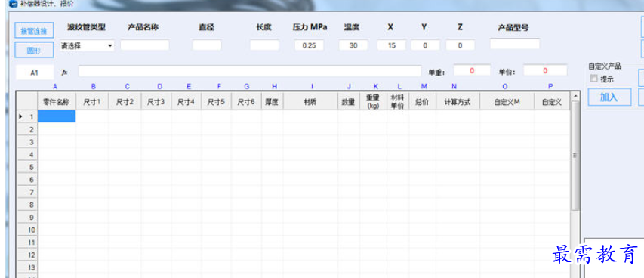Click the column letter N above 计算方式

pos(454,86)
